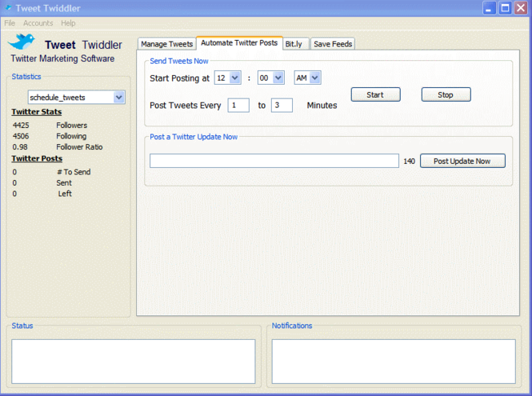Viewport: 532px width, 396px height.
Task: Click the 'Start Posting at' label
Action: click(x=180, y=78)
